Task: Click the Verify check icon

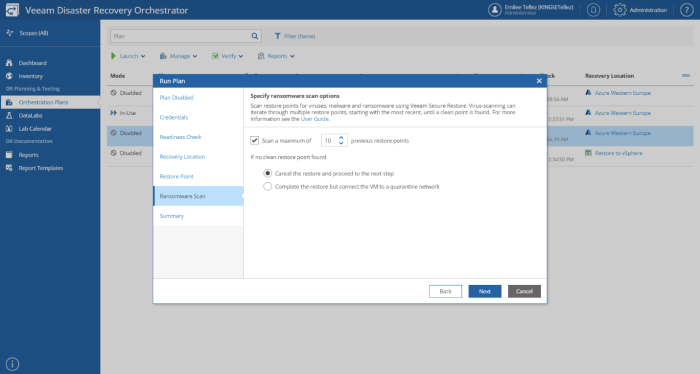Action: [215, 56]
